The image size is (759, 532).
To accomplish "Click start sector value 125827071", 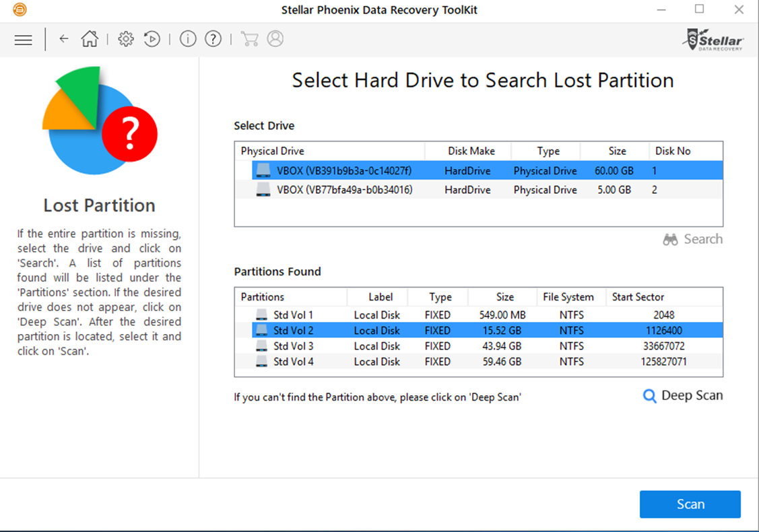I will point(663,361).
